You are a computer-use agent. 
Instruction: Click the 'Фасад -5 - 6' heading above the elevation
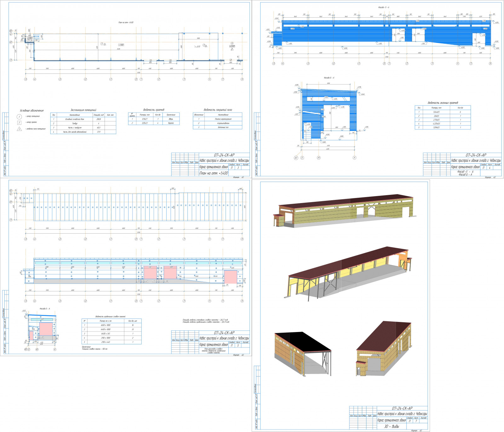click(384, 7)
